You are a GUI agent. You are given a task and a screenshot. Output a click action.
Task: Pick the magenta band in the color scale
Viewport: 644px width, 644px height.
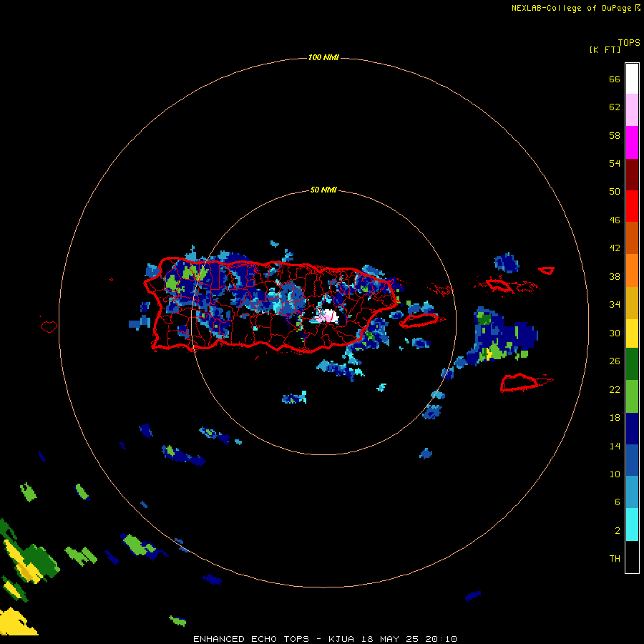click(632, 142)
